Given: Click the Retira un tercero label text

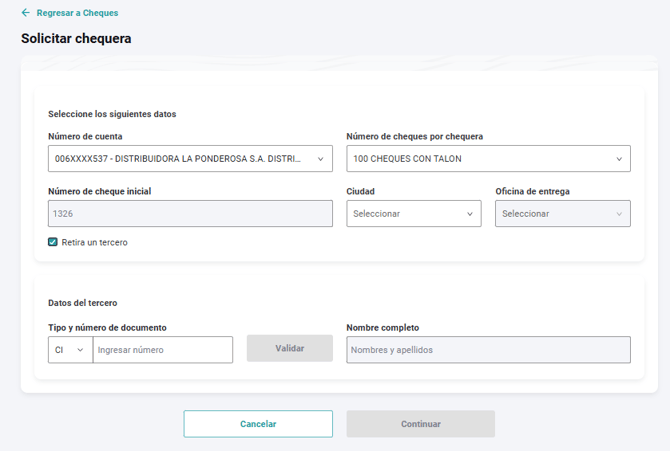Looking at the screenshot, I should 94,242.
